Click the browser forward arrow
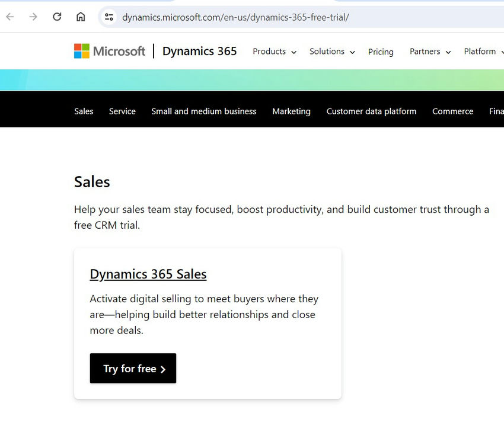This screenshot has width=504, height=429. [x=33, y=17]
